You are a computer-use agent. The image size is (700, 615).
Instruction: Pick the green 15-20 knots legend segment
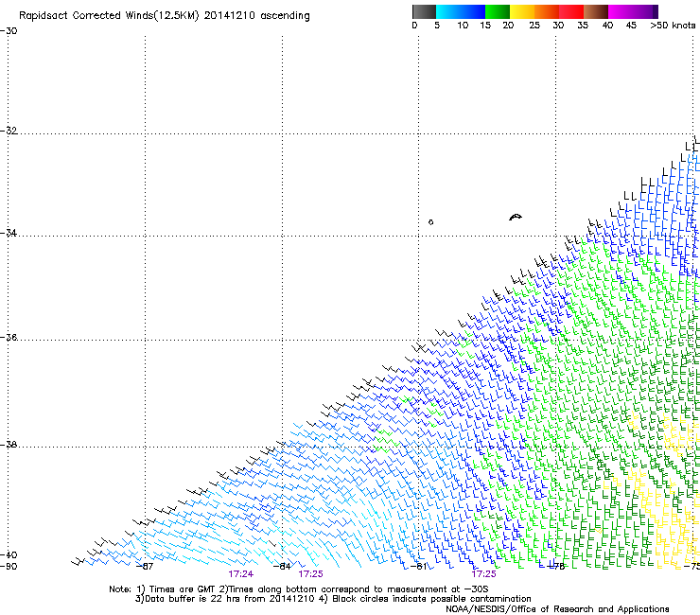(498, 11)
